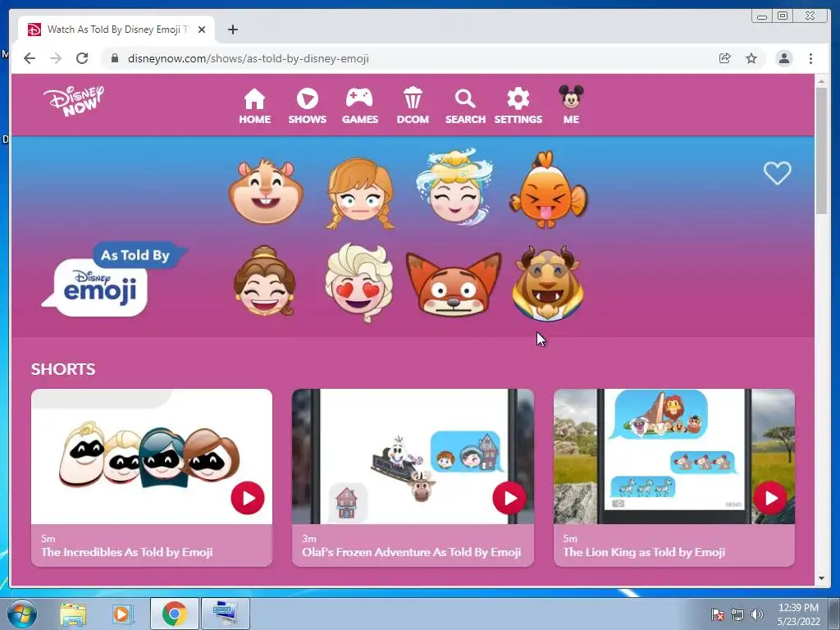Click the browser forward arrow
840x630 pixels.
[x=56, y=58]
